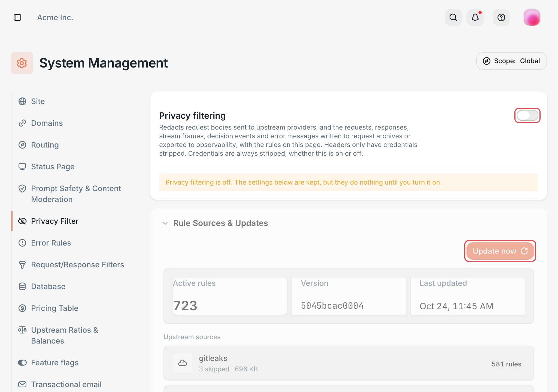Open Status Page settings
Viewport: 558px width, 392px height.
click(x=53, y=167)
